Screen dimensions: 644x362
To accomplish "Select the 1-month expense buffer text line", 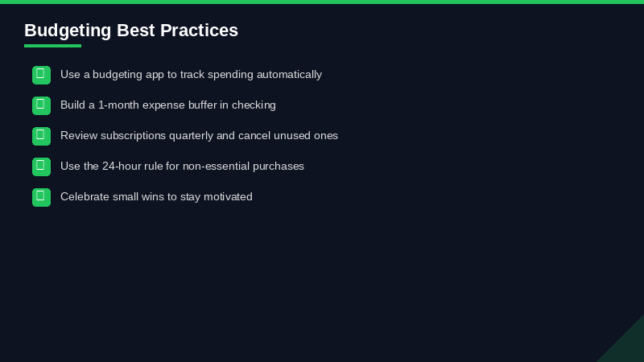I will pos(167,105).
